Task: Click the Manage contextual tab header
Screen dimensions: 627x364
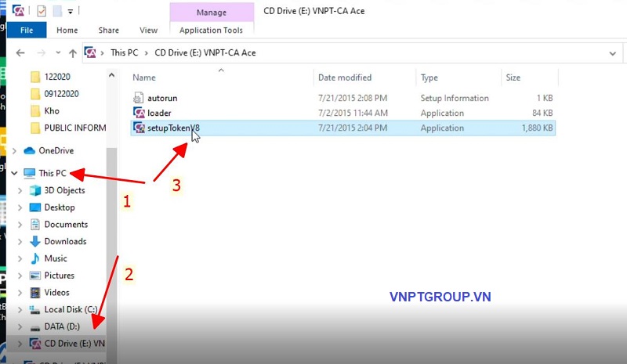Action: click(x=212, y=13)
